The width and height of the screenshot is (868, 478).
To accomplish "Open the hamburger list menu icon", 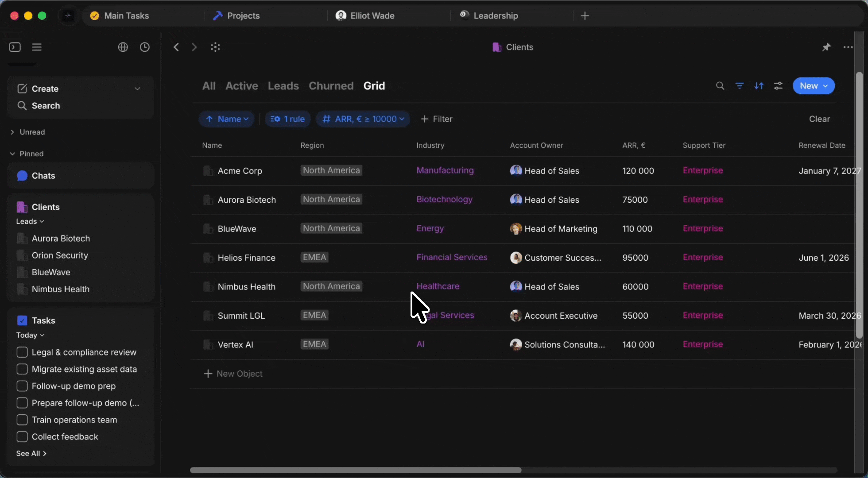I will point(37,47).
